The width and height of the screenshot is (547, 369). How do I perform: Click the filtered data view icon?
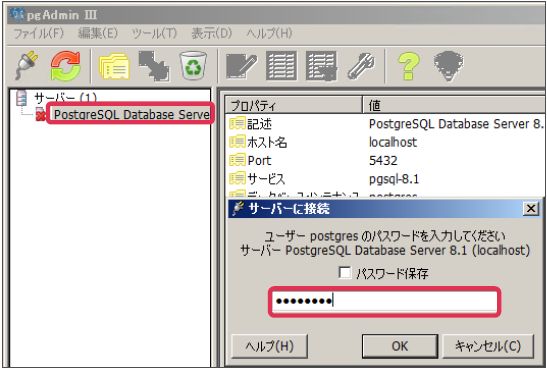321,66
